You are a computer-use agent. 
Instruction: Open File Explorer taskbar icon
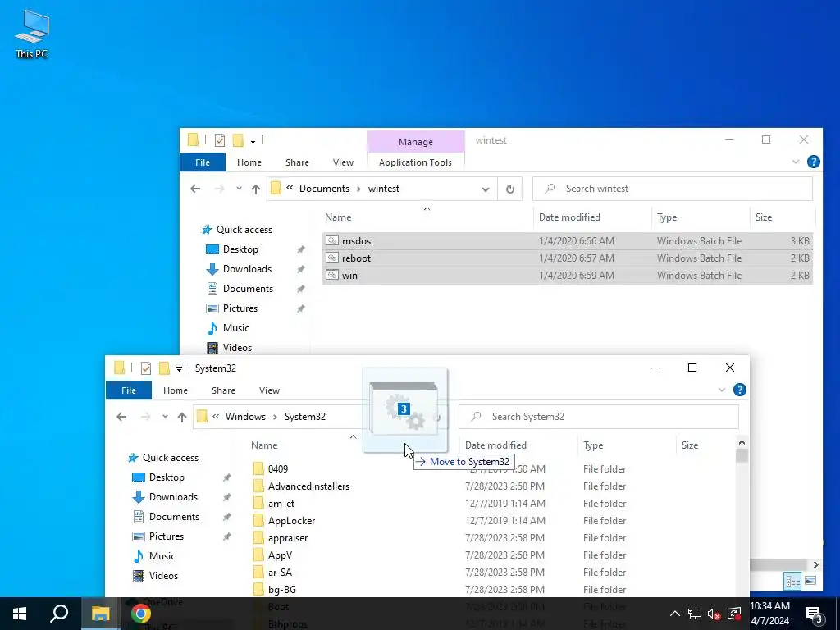tap(100, 614)
